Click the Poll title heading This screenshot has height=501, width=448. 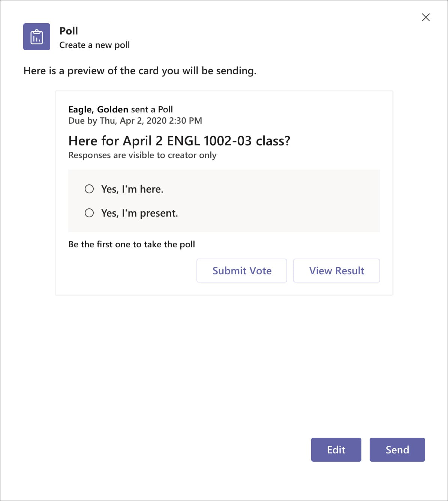coord(68,31)
